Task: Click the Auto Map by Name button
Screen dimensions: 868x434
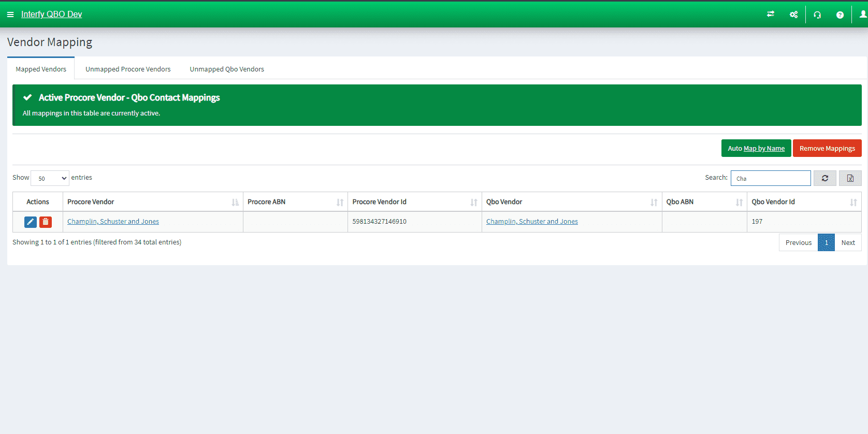Action: click(x=756, y=148)
